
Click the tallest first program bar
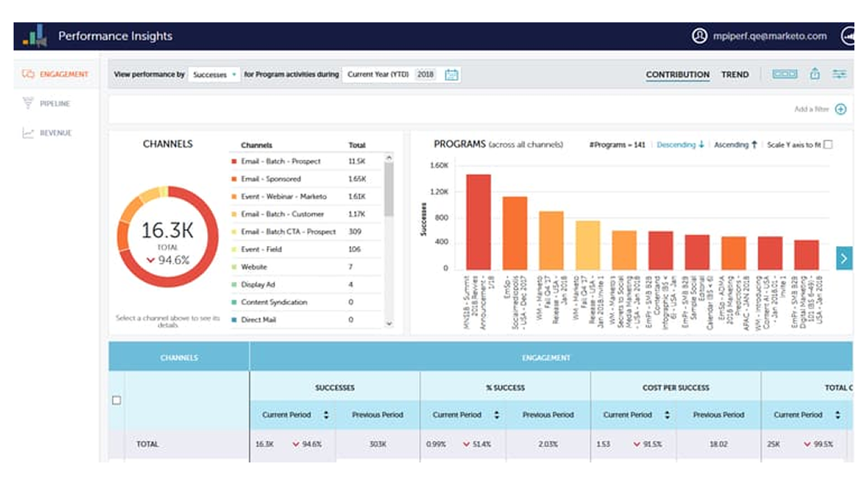[x=478, y=222]
